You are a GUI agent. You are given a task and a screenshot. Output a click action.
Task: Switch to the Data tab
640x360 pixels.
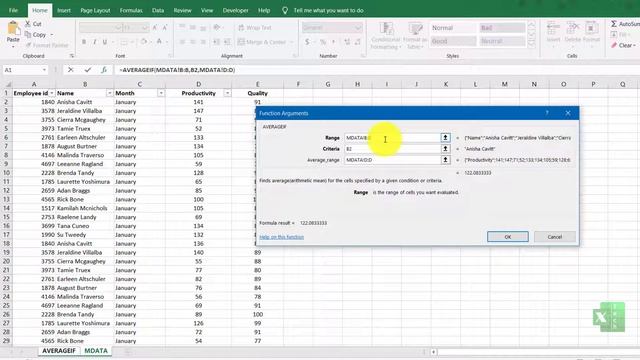158,10
